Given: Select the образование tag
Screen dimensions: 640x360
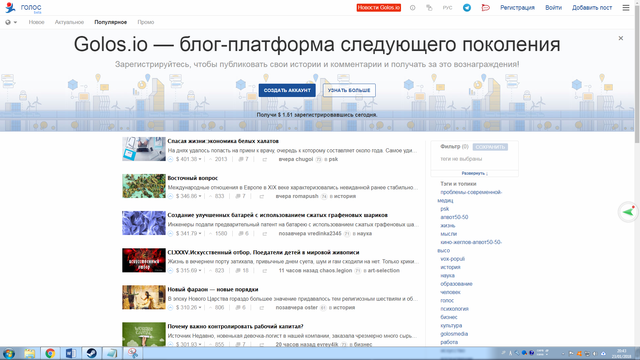Looking at the screenshot, I should 456,284.
